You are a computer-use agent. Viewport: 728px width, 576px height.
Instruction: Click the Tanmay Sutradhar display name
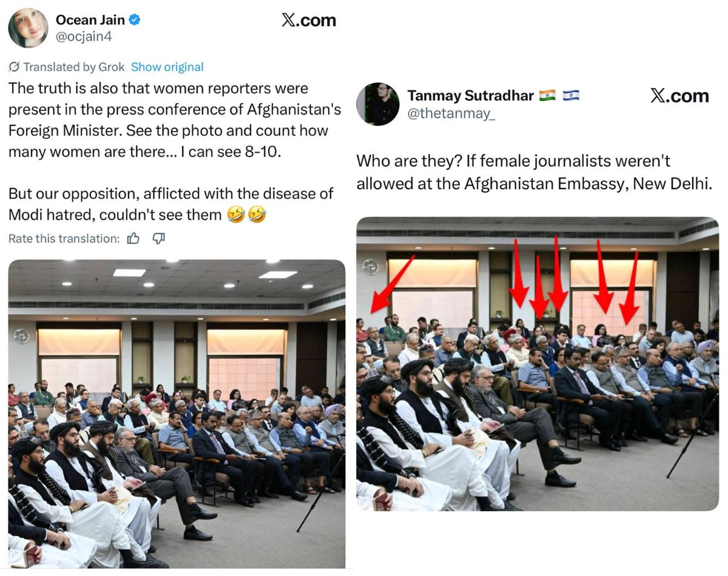tap(471, 96)
